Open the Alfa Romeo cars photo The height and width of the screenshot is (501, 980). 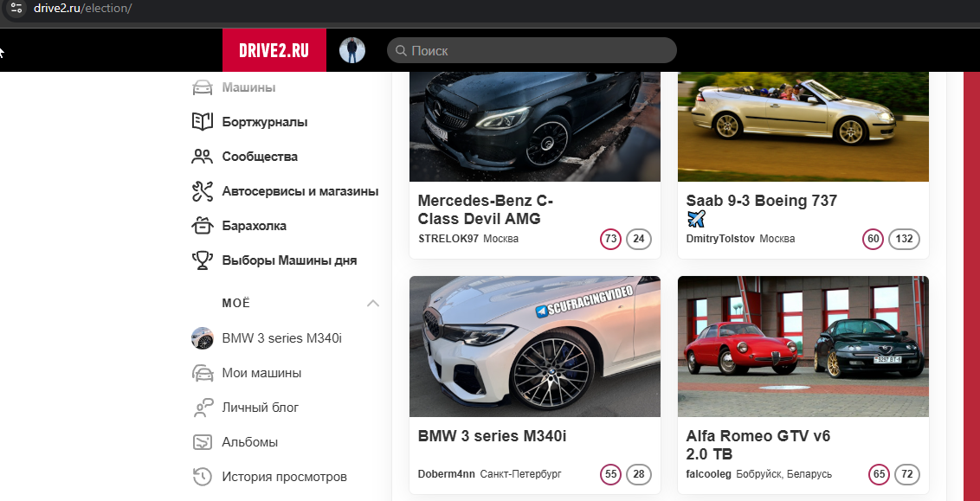803,347
